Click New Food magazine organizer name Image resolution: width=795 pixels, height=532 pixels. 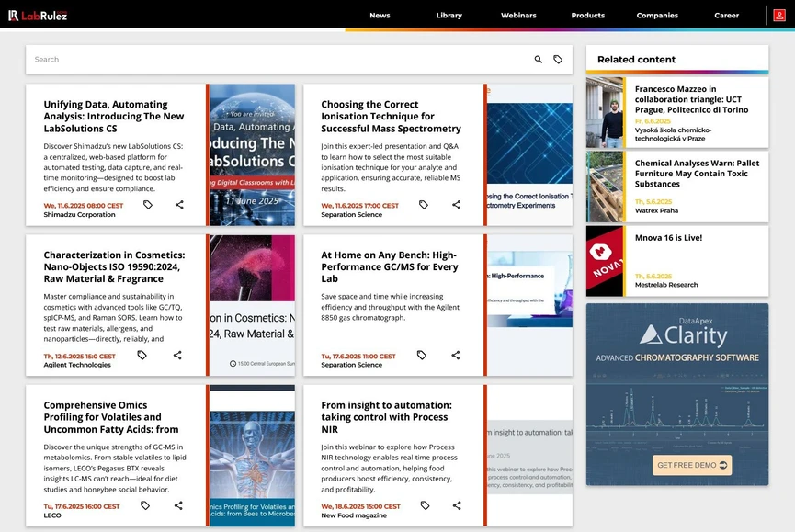point(354,515)
